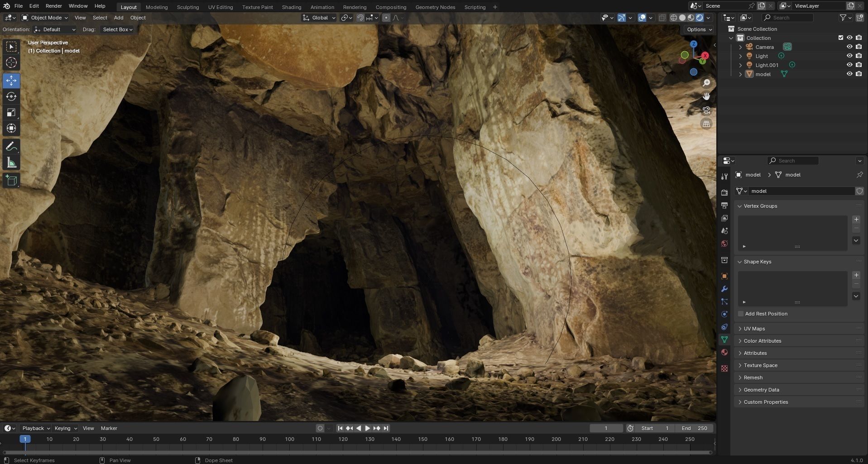Open the Material properties tab
This screenshot has height=464, width=868.
tap(724, 352)
